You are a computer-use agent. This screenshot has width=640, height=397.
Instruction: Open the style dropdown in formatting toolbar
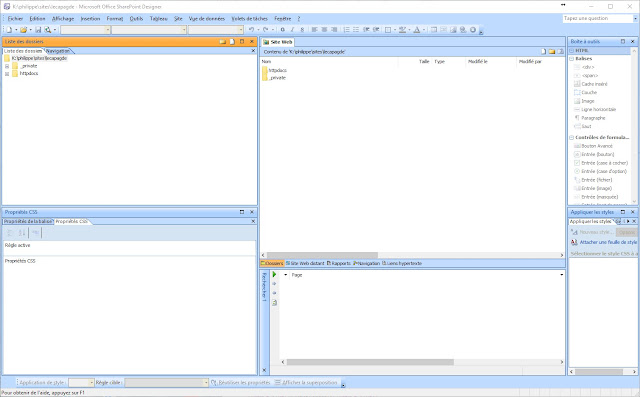click(x=108, y=30)
